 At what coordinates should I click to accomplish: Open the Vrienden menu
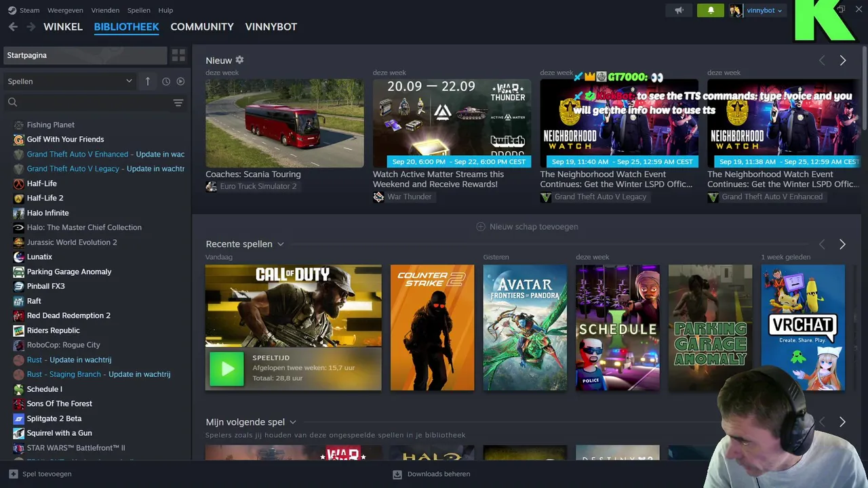pos(105,10)
